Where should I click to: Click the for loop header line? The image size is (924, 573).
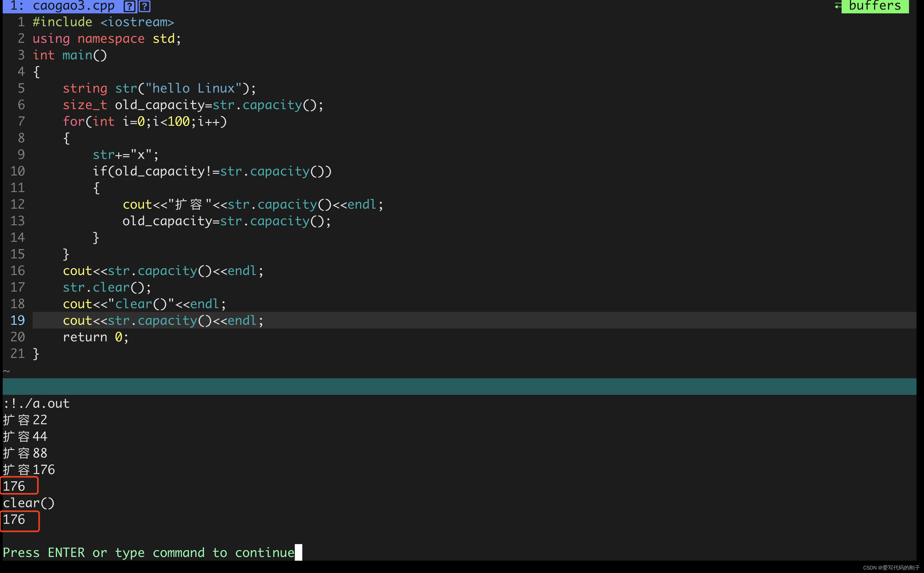click(144, 122)
